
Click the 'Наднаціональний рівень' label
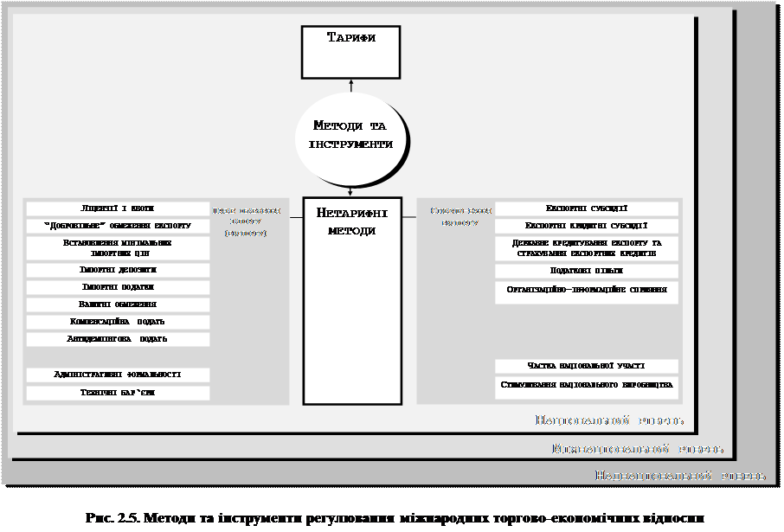pos(680,476)
